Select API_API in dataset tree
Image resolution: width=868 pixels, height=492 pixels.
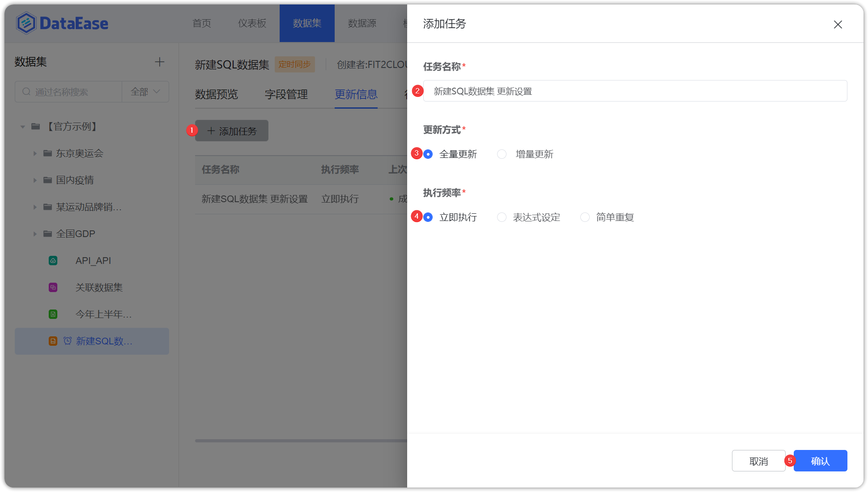(x=93, y=261)
